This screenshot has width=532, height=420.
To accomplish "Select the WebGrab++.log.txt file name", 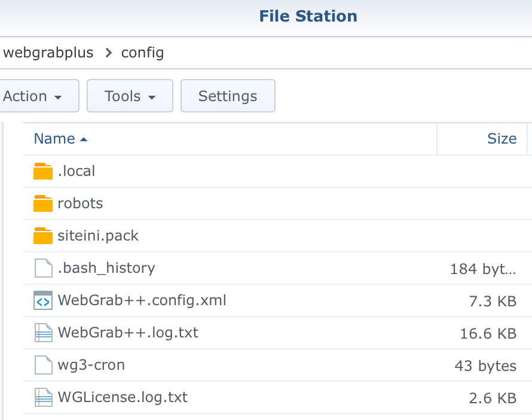I will (x=128, y=333).
